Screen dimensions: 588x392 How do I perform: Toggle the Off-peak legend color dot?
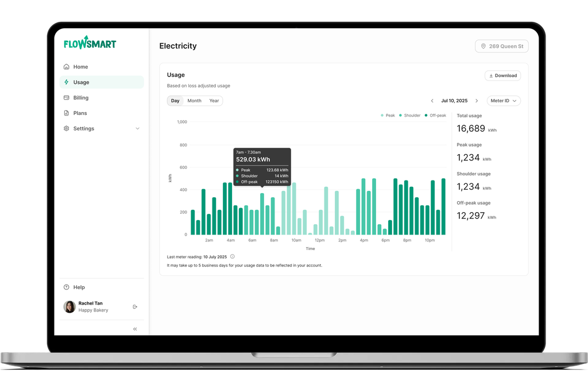[x=426, y=116]
